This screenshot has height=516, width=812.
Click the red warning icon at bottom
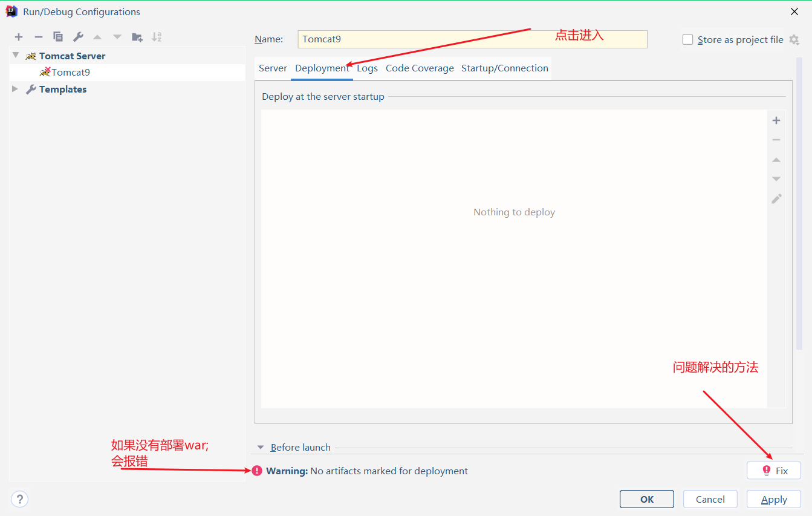click(x=257, y=471)
